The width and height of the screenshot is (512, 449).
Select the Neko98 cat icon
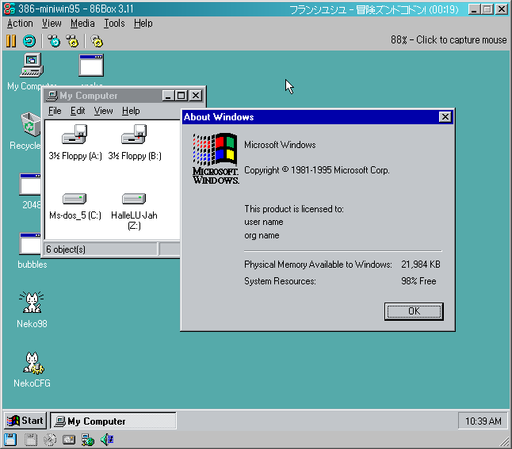(x=32, y=303)
